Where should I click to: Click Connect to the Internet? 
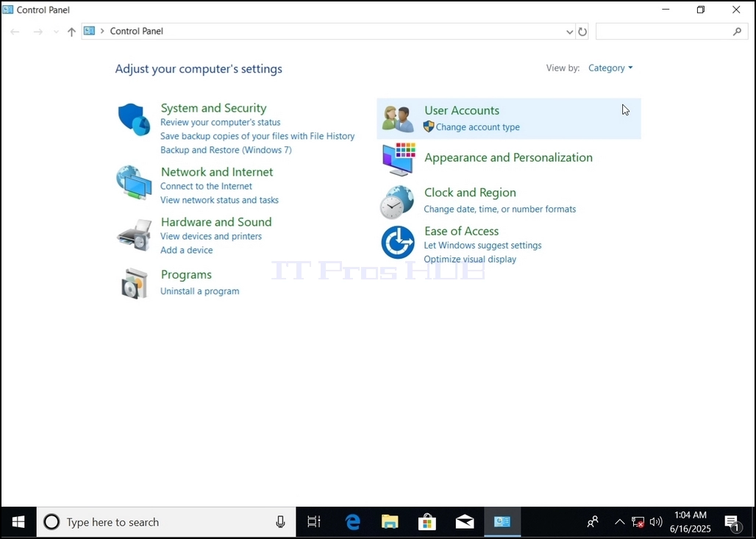tap(207, 186)
